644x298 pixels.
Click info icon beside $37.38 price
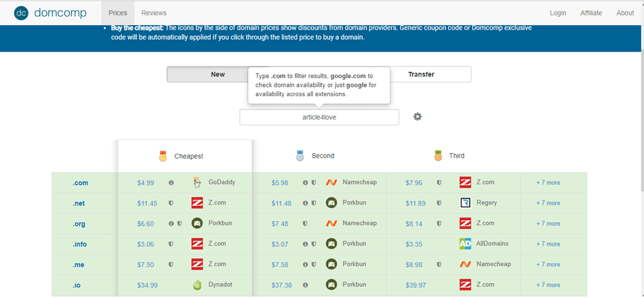tap(305, 285)
